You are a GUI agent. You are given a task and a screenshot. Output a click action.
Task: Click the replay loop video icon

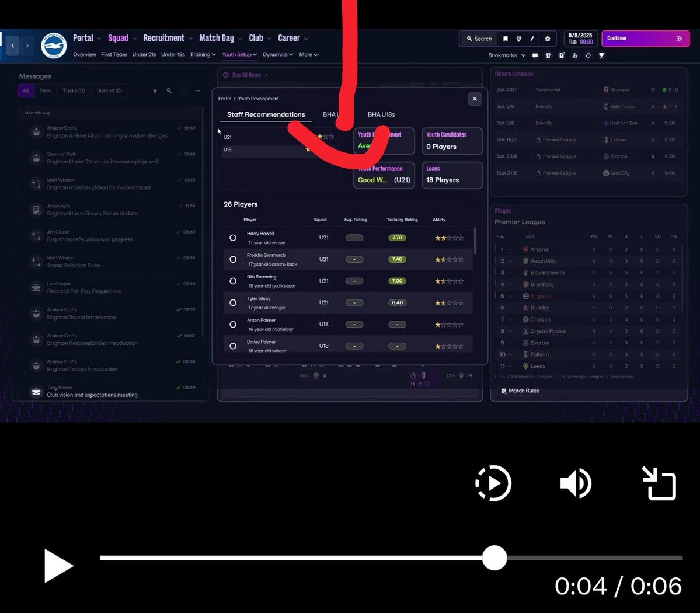[493, 483]
